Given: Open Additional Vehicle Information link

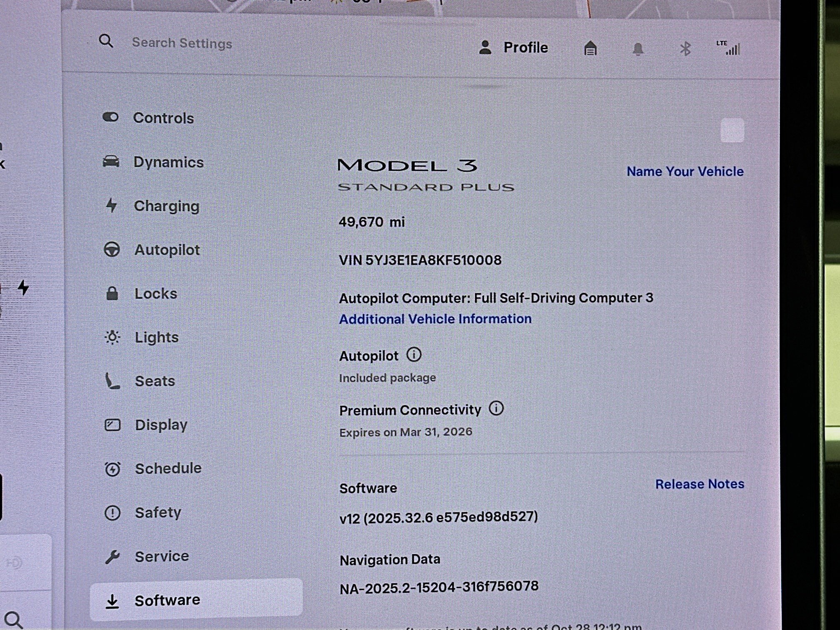Looking at the screenshot, I should click(435, 319).
